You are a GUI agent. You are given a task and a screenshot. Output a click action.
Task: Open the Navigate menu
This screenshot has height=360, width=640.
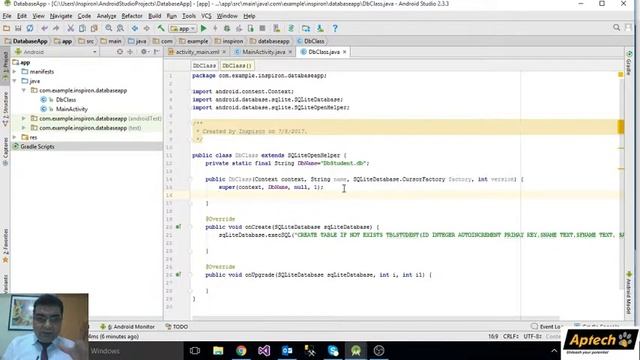(61, 16)
